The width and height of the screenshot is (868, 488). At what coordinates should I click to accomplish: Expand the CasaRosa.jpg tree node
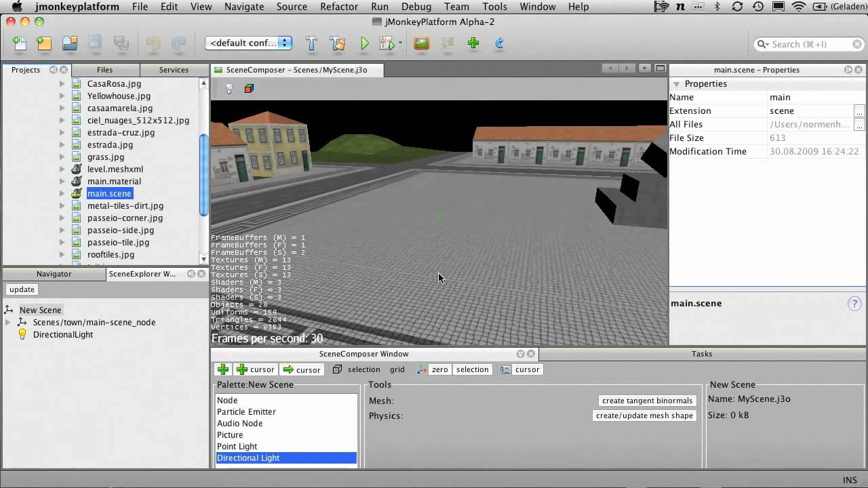point(62,84)
